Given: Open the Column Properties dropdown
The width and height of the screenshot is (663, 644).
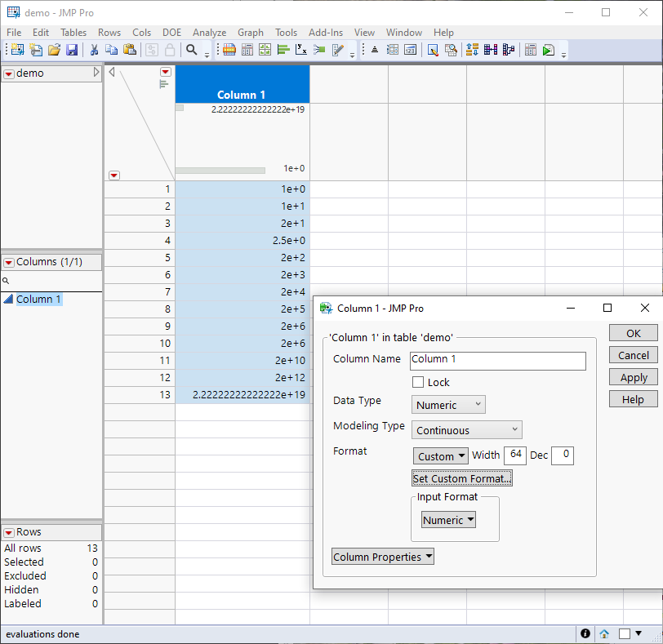Looking at the screenshot, I should (x=383, y=557).
